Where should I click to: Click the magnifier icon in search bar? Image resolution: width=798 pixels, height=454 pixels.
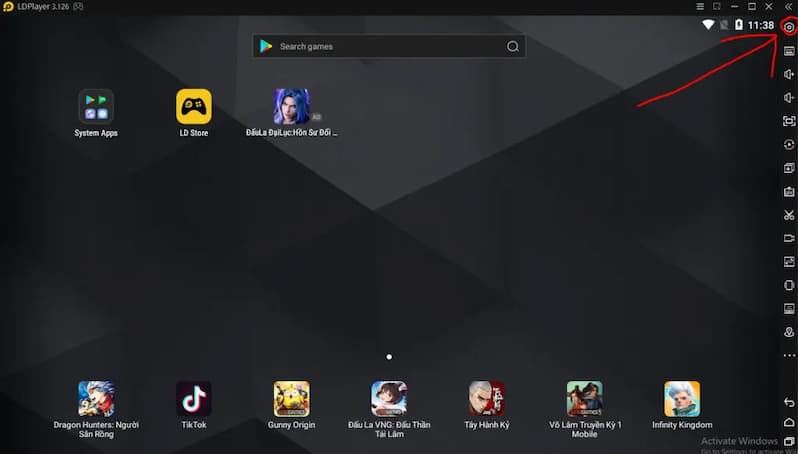(x=513, y=46)
